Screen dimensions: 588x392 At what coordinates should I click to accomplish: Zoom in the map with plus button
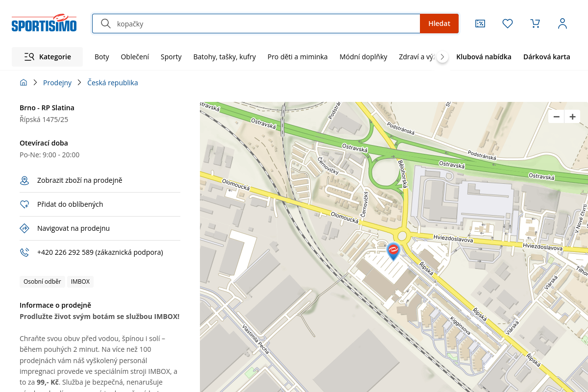[572, 117]
